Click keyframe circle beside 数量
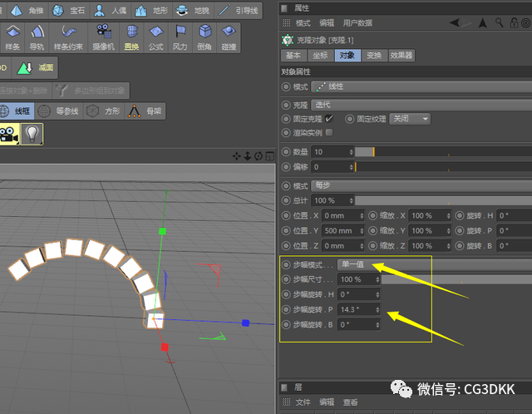The image size is (532, 414). tap(286, 151)
